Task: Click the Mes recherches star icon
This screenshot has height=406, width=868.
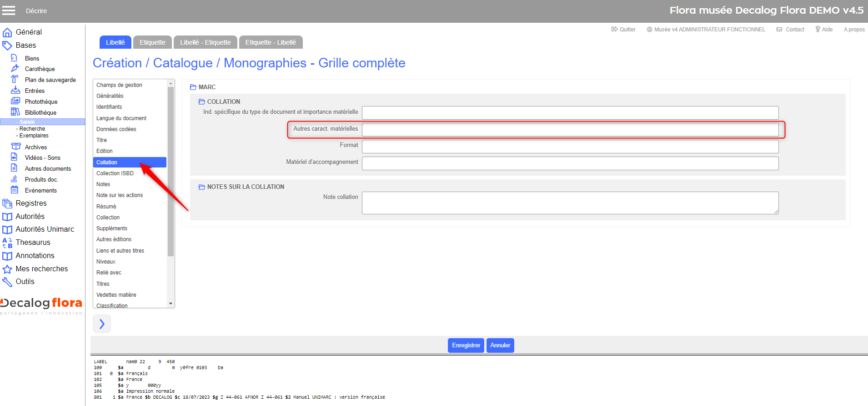Action: pyautogui.click(x=7, y=269)
